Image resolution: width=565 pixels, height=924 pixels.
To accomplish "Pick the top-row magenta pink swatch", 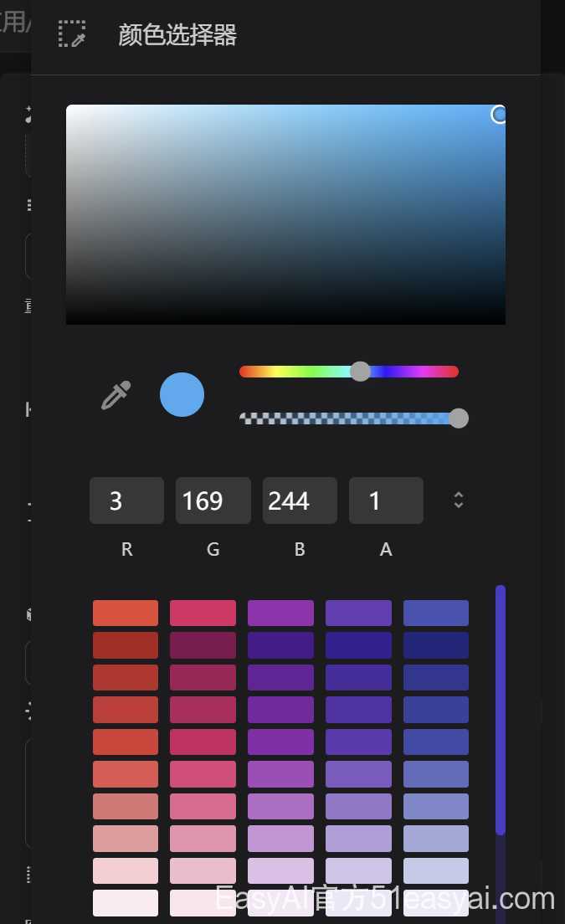I will pyautogui.click(x=203, y=613).
